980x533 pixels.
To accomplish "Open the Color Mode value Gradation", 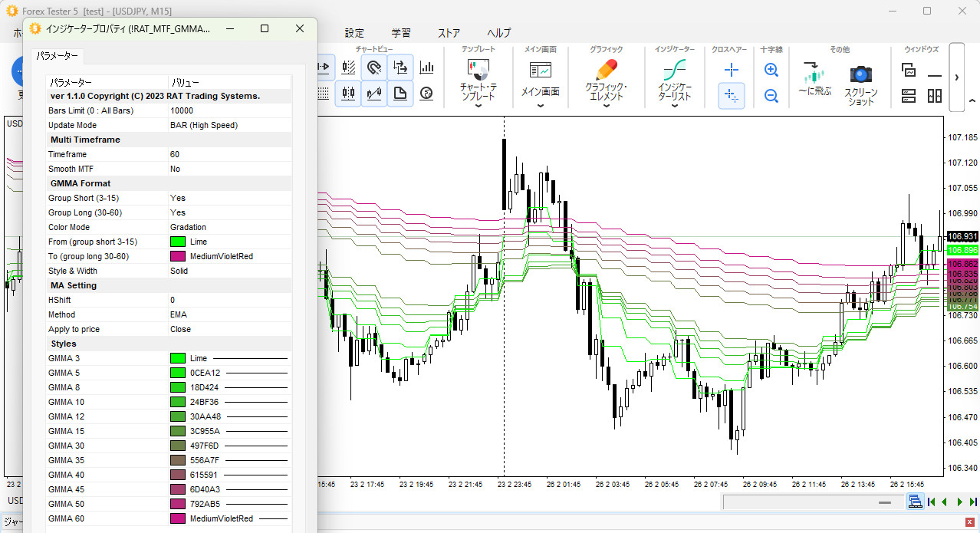I will coord(229,227).
